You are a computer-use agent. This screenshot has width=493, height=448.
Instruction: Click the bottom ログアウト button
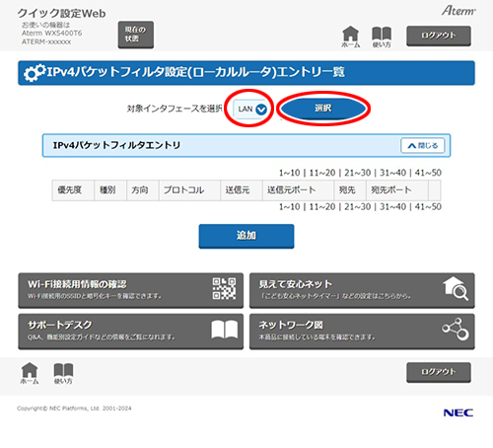coord(439,372)
